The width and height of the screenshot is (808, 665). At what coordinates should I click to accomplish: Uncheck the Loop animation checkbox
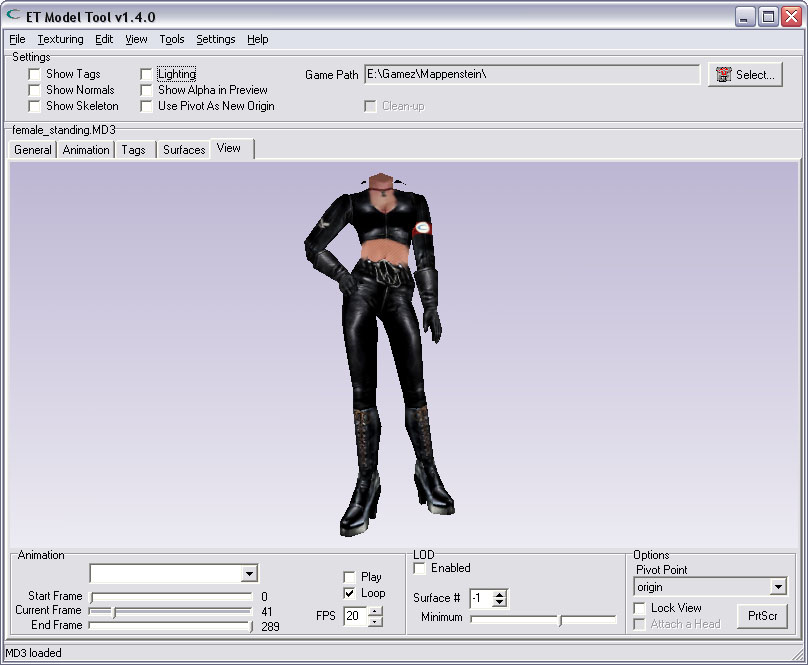pos(349,593)
